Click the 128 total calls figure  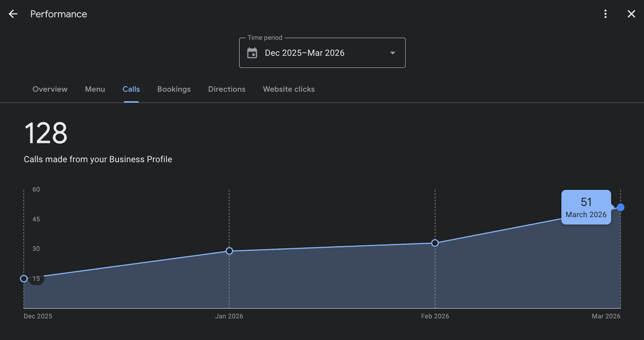click(x=46, y=133)
